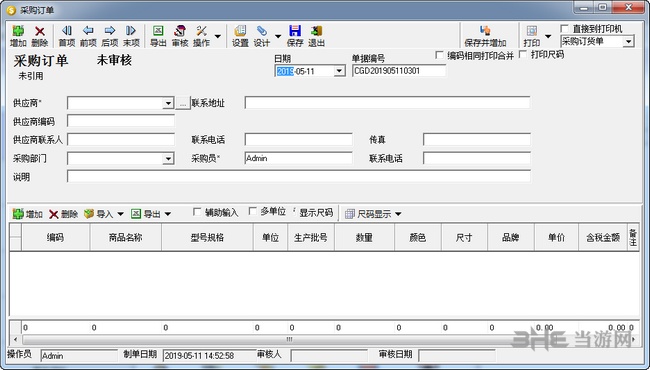Expand the 导入 dropdown arrow

pos(120,214)
